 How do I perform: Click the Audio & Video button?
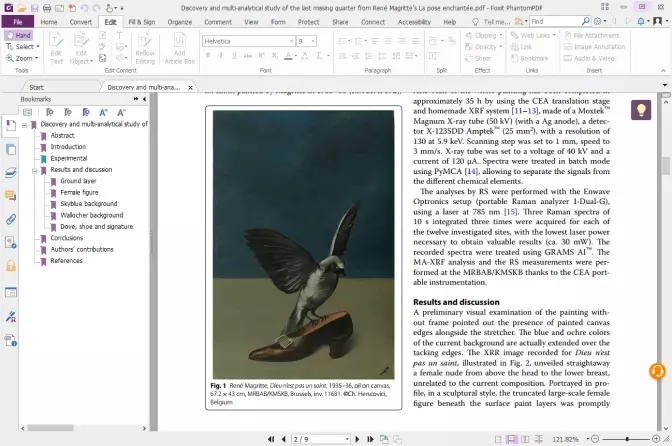[589, 58]
